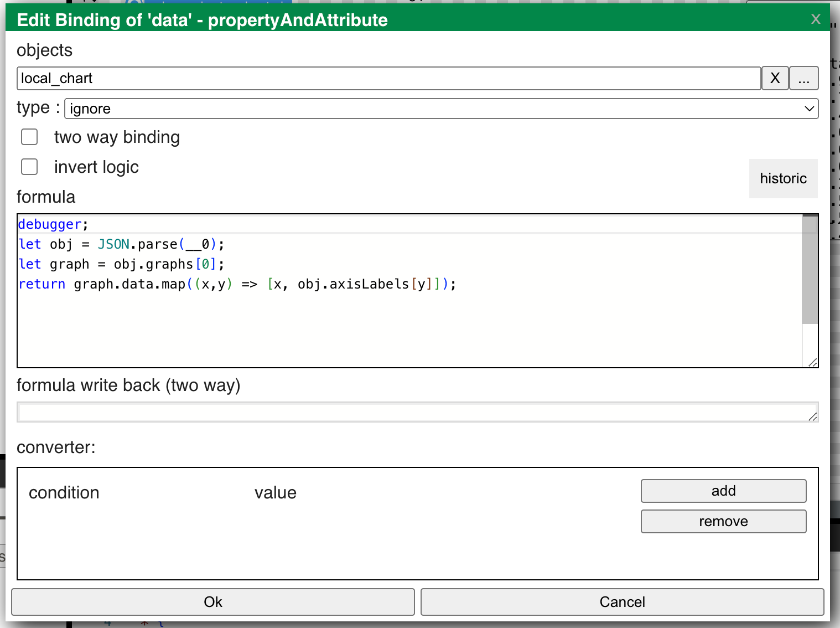Click the objects field containing local_chart
Viewport: 840px width, 628px height.
[x=389, y=78]
